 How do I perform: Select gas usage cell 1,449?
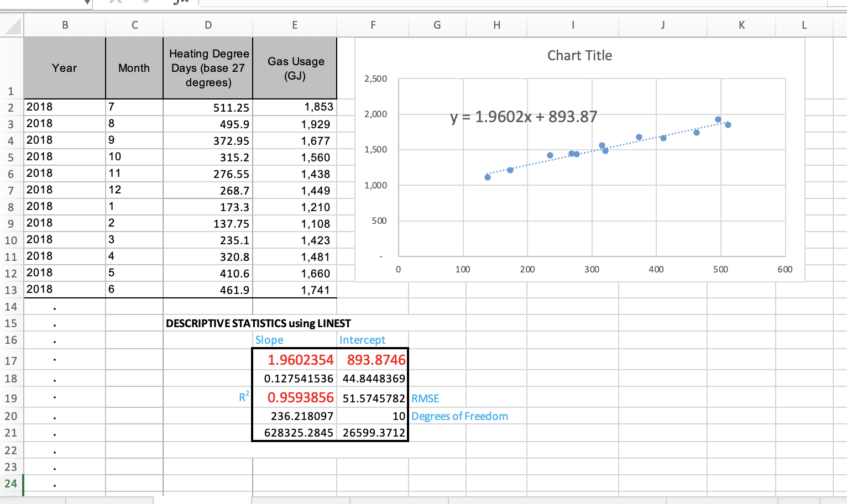295,190
